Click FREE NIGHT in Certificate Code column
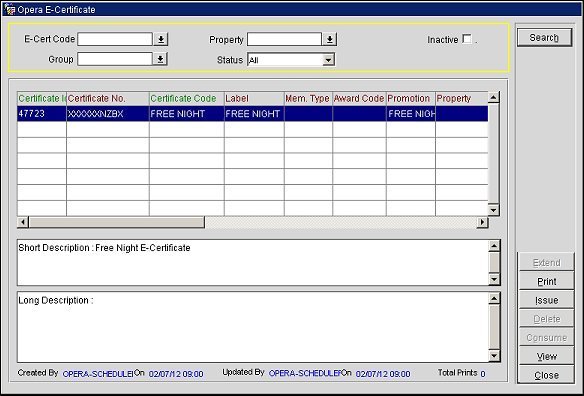 pyautogui.click(x=187, y=114)
